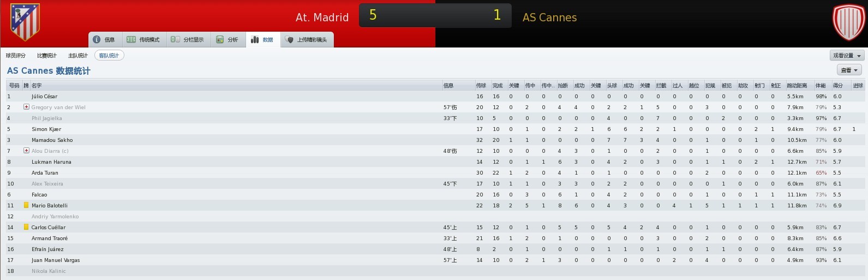Open the 分析 analysis icon
Screen dimensions: 868x280
click(x=220, y=39)
